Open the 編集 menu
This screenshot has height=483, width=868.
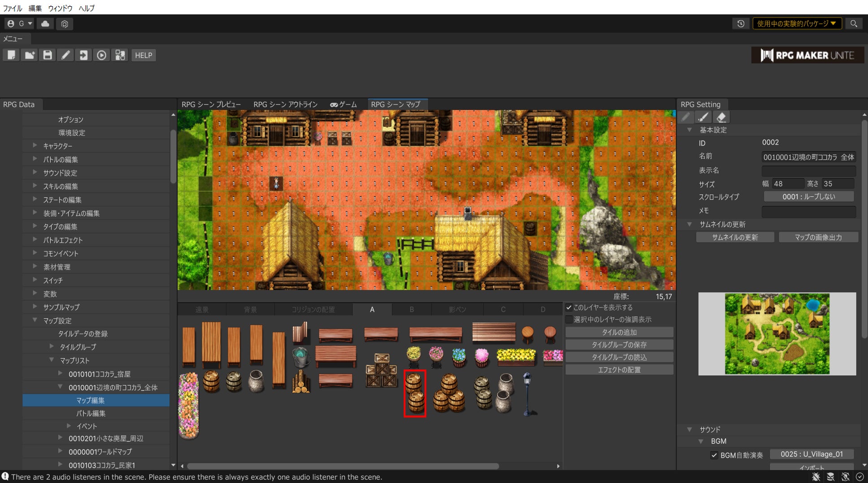point(35,8)
